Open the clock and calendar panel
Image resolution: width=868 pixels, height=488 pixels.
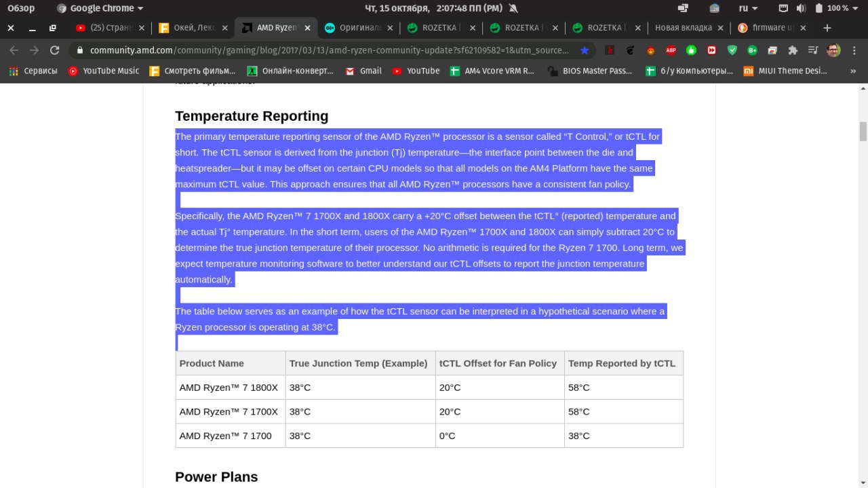tap(434, 8)
